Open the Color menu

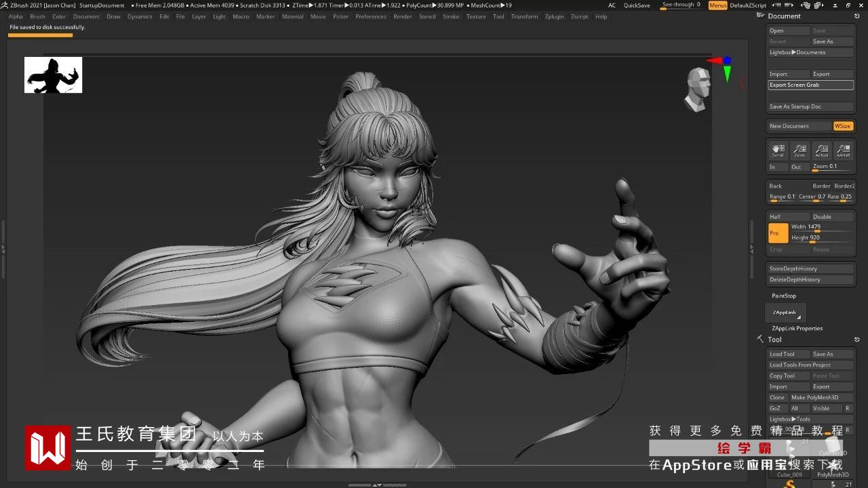tap(59, 16)
